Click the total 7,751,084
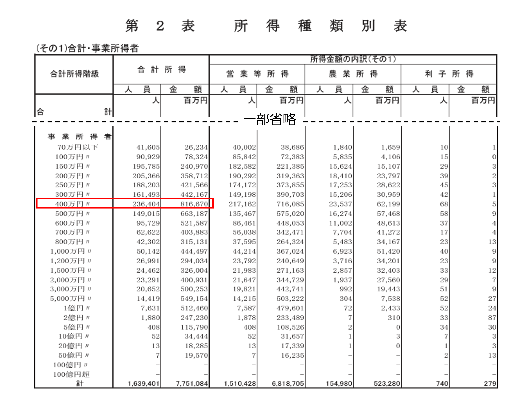This screenshot has height=399, width=532. (192, 384)
